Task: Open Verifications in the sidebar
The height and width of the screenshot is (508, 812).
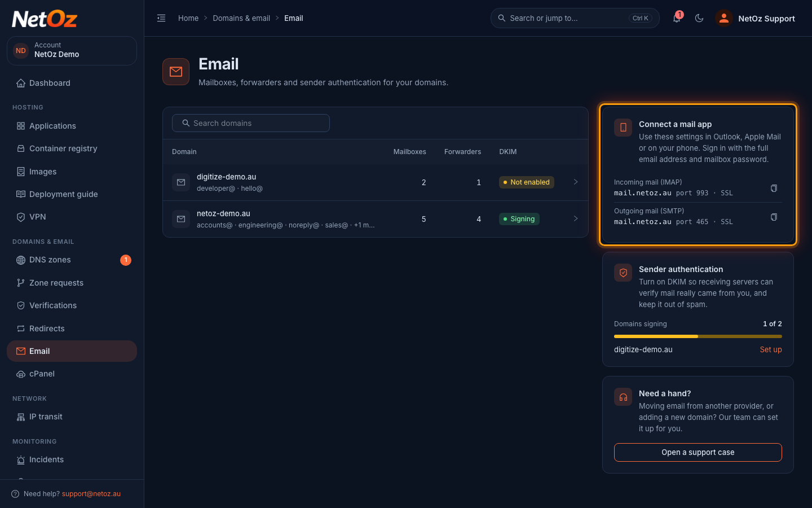Action: point(72,305)
